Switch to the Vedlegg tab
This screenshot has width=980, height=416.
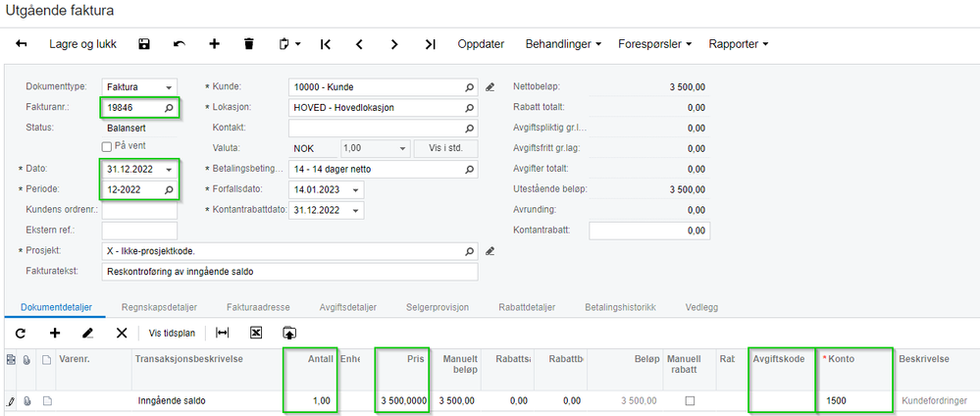701,307
